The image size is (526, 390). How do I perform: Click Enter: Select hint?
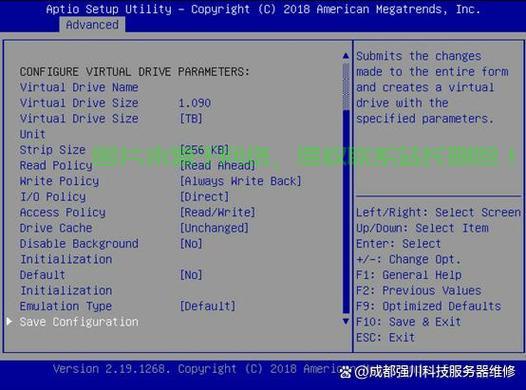(399, 243)
